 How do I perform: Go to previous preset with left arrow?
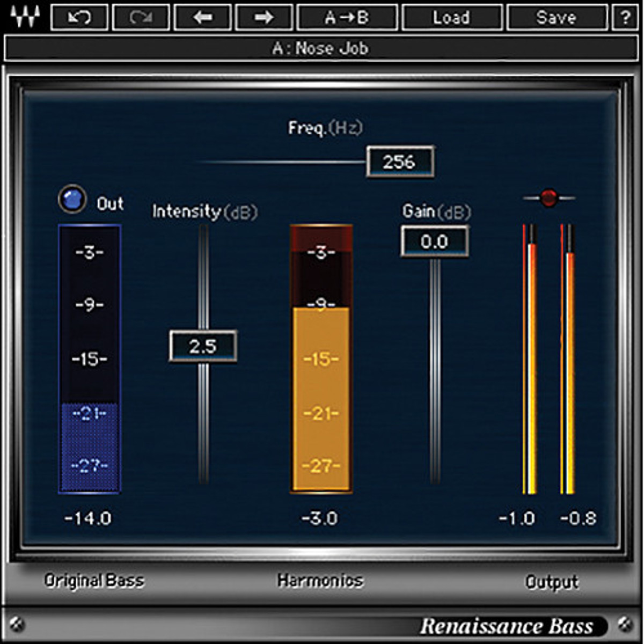[203, 18]
